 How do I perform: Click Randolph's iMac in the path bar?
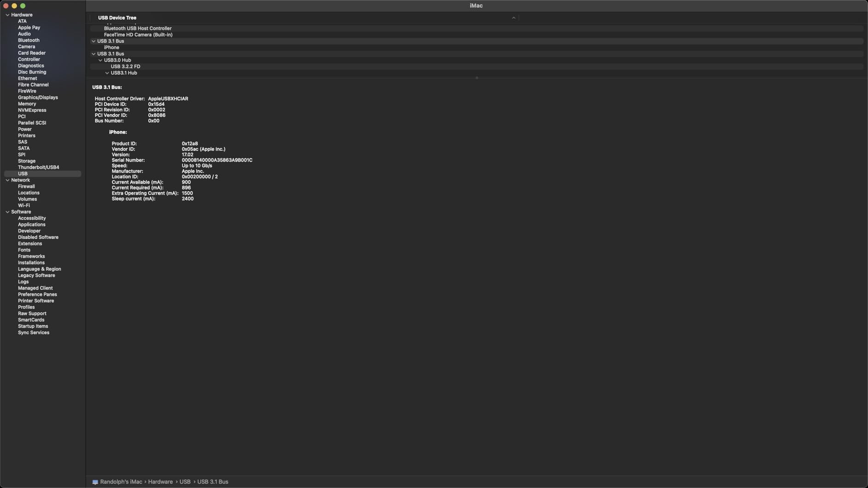[x=121, y=482]
